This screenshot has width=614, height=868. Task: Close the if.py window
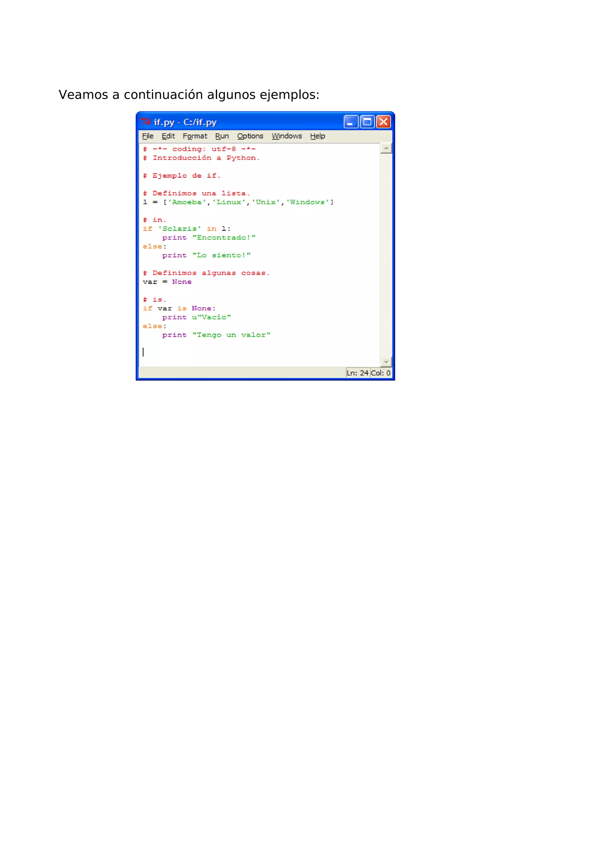383,122
